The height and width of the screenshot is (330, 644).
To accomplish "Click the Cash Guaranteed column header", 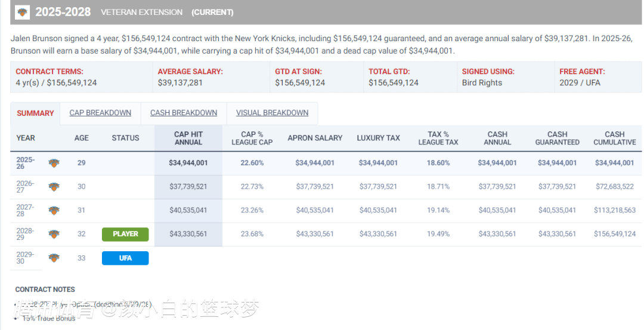I will pyautogui.click(x=557, y=138).
